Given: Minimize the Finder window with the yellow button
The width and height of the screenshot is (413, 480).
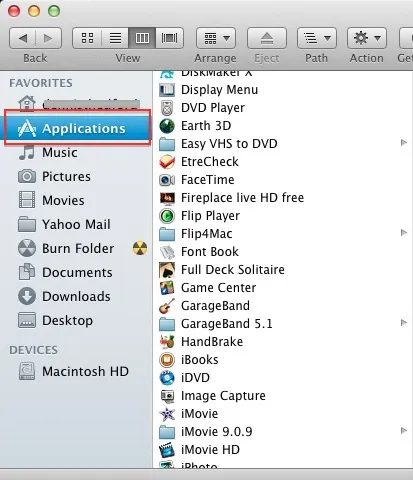Looking at the screenshot, I should coord(34,11).
